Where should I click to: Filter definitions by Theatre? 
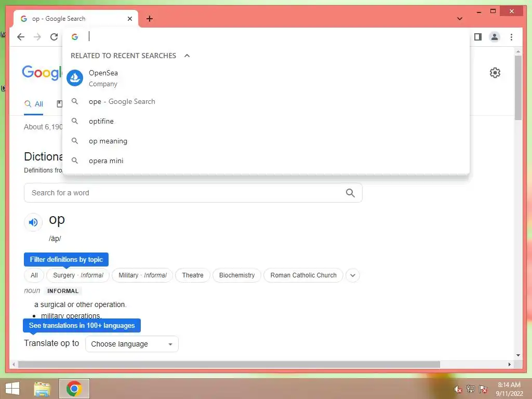[193, 275]
